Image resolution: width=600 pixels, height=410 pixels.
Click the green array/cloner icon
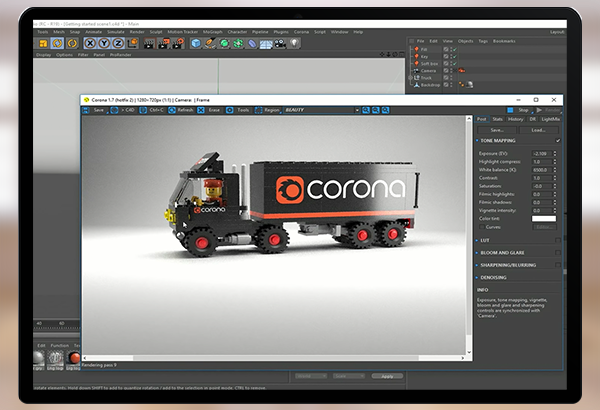click(238, 43)
